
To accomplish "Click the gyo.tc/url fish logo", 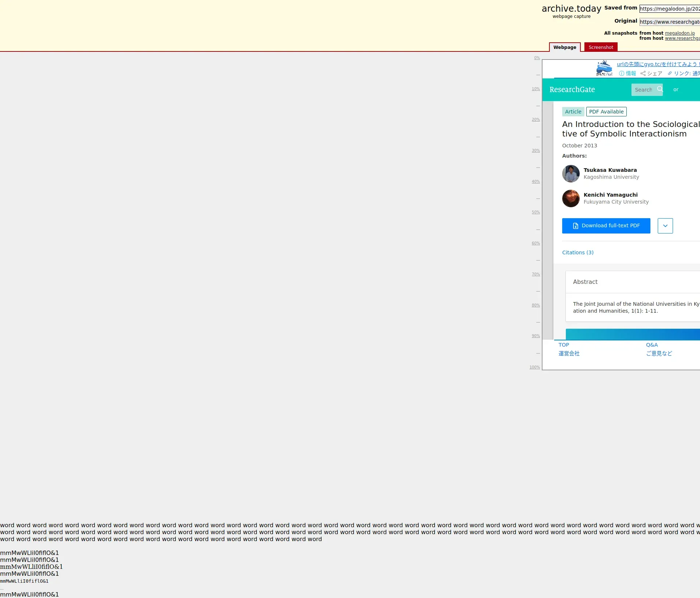I will click(604, 68).
